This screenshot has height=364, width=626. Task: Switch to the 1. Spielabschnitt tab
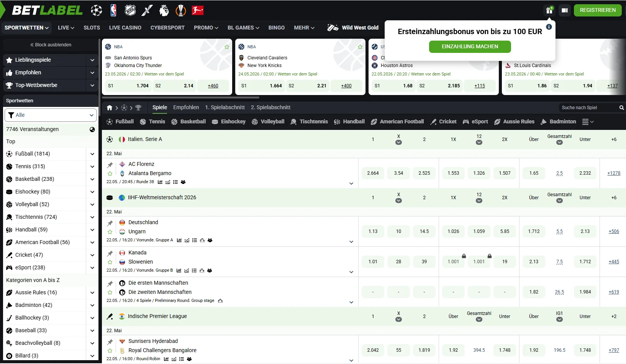click(225, 108)
